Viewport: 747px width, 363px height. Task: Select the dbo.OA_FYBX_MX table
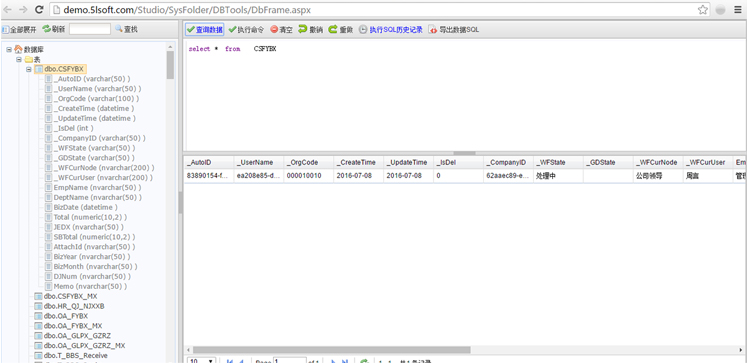(x=73, y=326)
